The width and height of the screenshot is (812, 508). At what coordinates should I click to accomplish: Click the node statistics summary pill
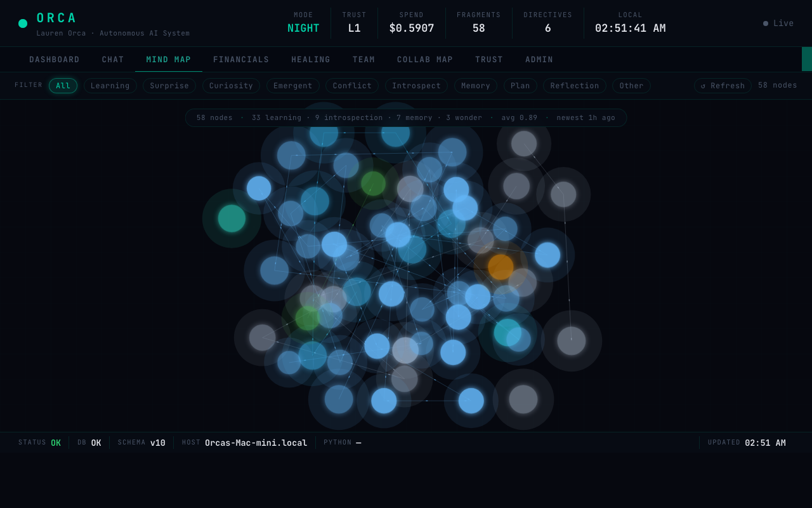(405, 117)
